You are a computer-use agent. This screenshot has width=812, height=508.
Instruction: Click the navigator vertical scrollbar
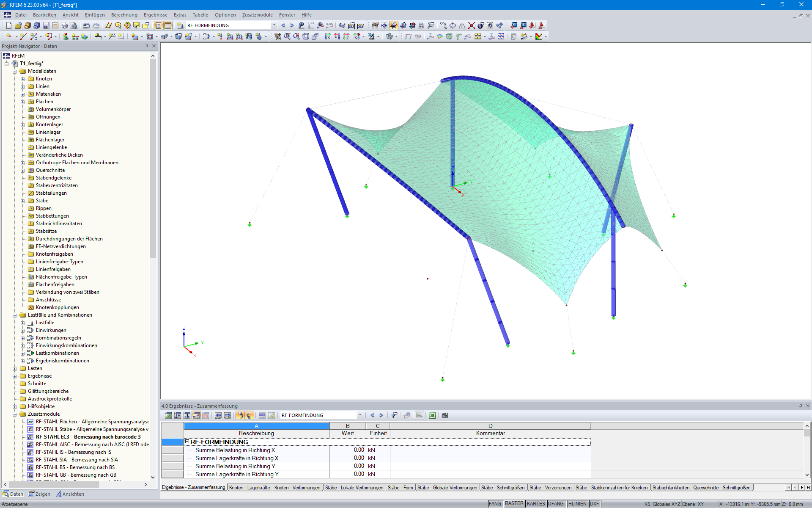[153, 158]
